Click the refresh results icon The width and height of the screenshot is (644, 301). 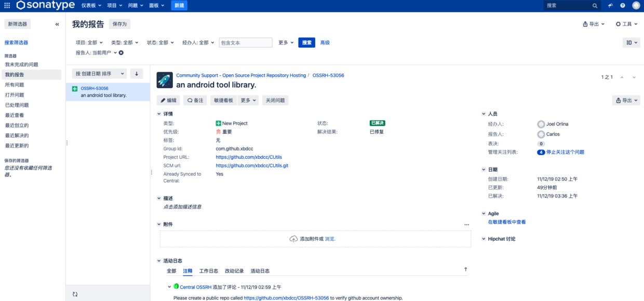[x=75, y=294]
